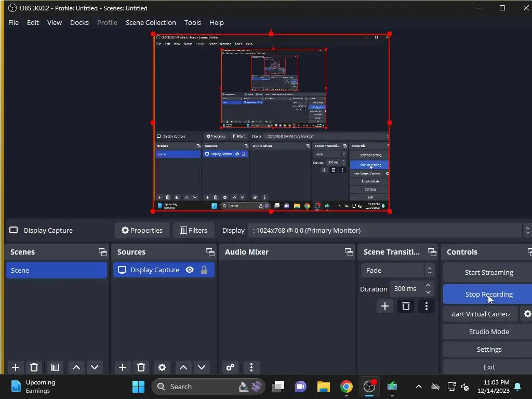
Task: Move source up arrow in Sources panel
Action: tap(183, 367)
